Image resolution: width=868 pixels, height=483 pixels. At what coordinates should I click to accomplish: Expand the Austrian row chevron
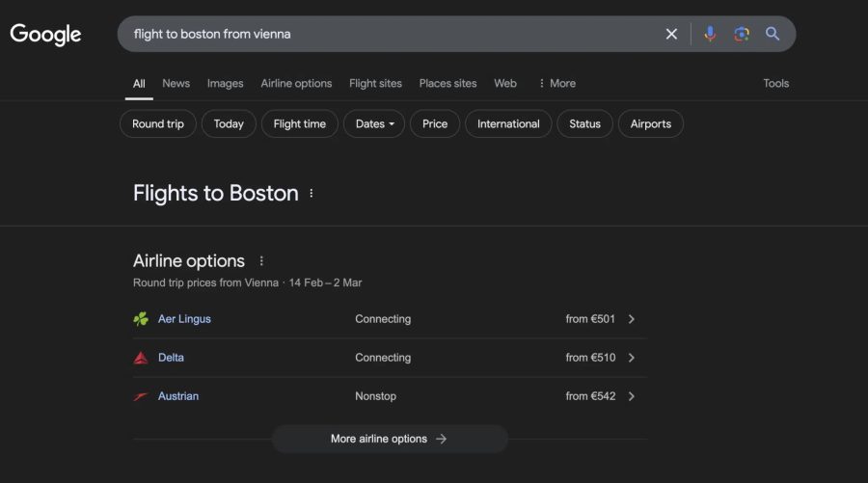click(631, 396)
